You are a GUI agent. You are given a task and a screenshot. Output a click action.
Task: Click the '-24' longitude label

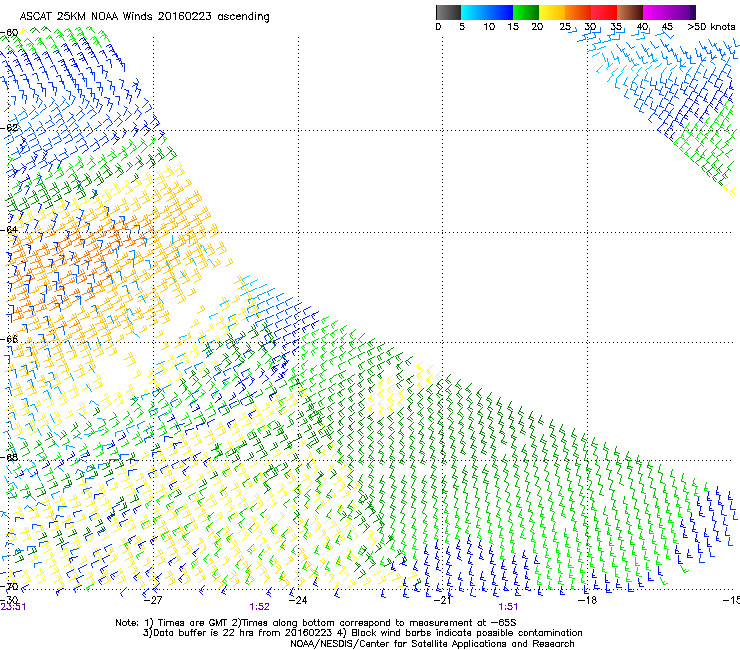coord(298,600)
